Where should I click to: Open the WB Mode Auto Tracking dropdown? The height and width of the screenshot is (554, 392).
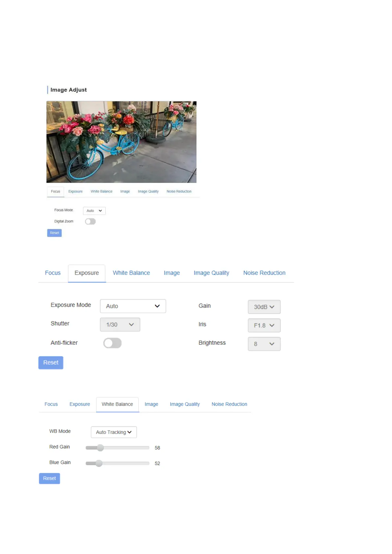(114, 432)
